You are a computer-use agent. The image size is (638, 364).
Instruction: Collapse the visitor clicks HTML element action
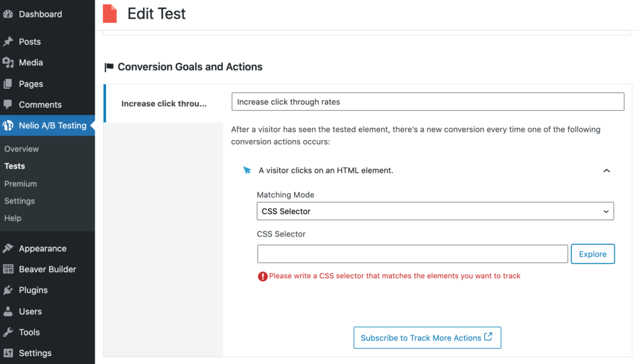tap(605, 170)
